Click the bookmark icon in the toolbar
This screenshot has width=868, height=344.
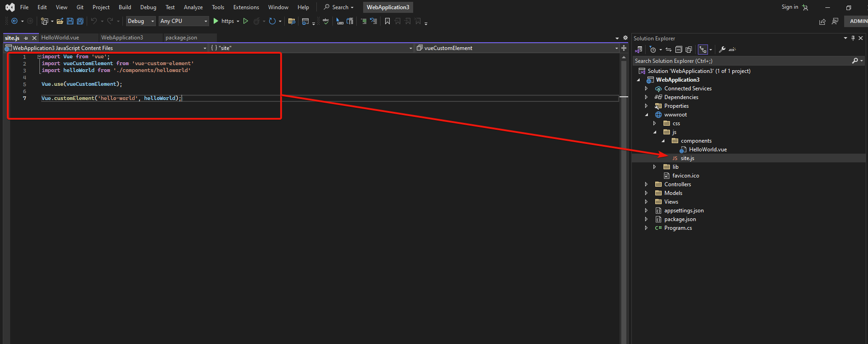click(x=387, y=21)
